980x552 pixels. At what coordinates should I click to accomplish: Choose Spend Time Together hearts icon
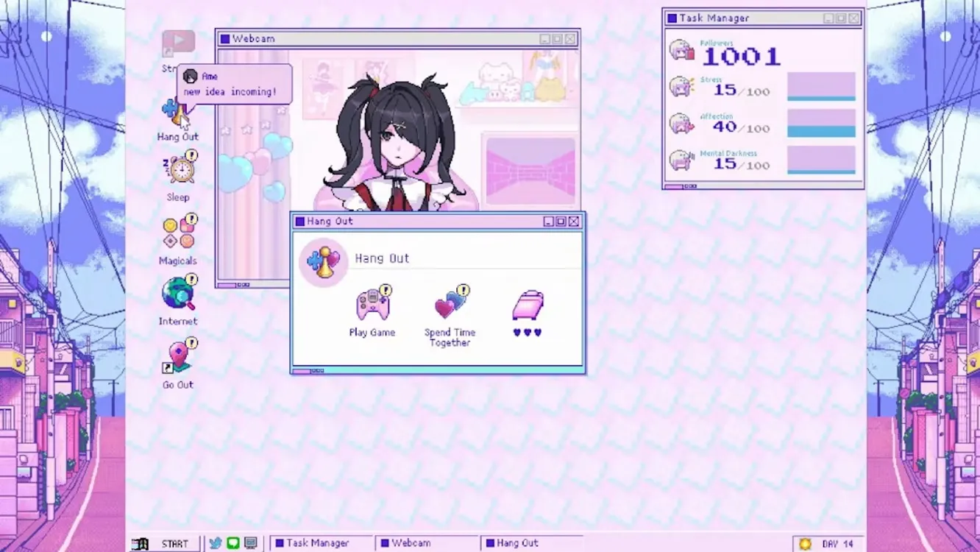pos(450,305)
